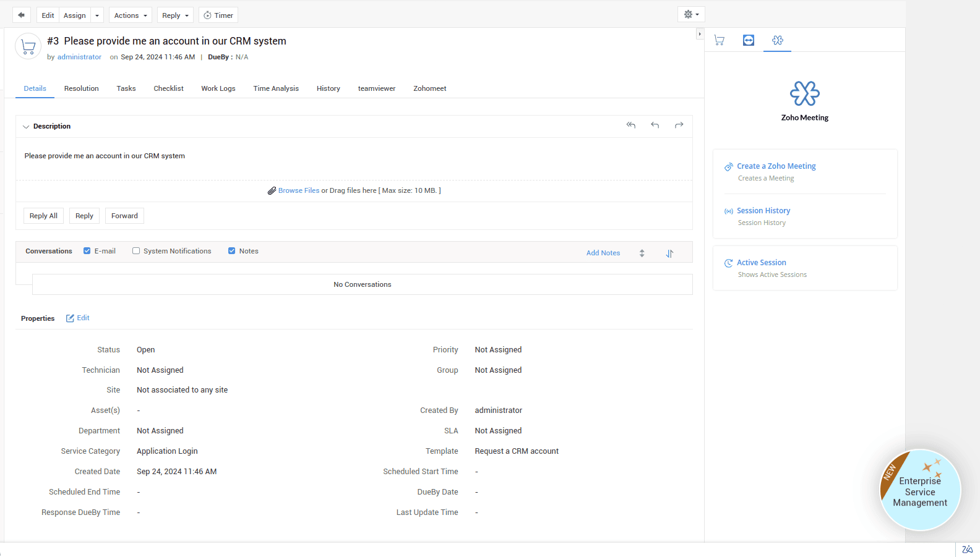
Task: Switch to the Work Logs tab
Action: tap(218, 88)
